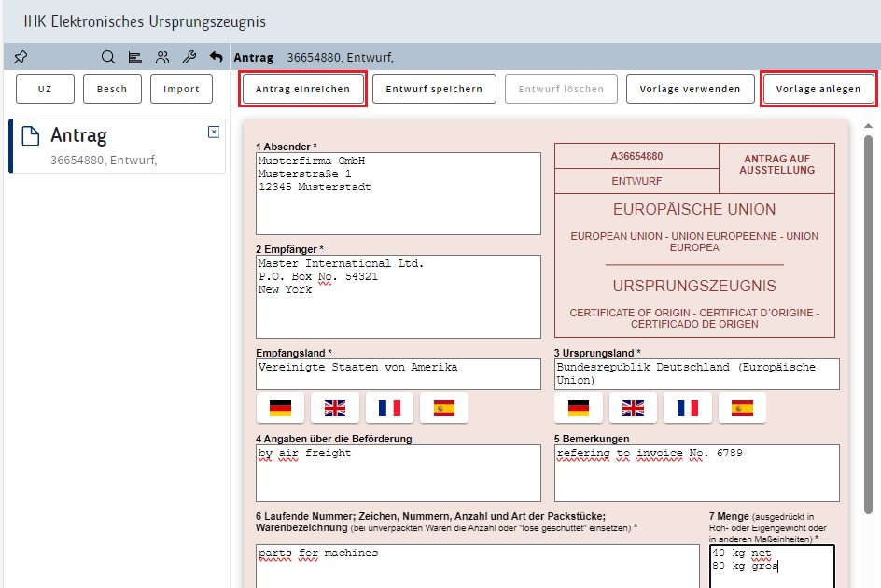Close the Antrag card with its X button
Image resolution: width=881 pixels, height=588 pixels.
click(213, 133)
